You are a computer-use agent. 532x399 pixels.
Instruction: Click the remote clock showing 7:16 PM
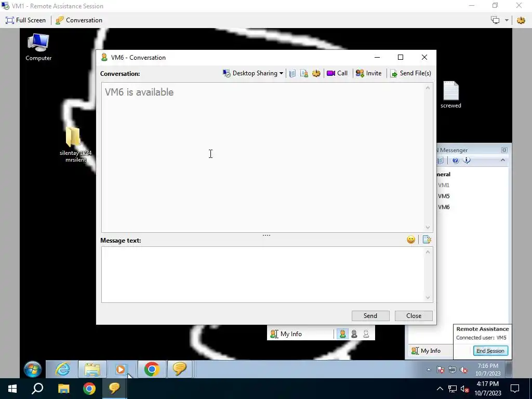click(x=488, y=370)
